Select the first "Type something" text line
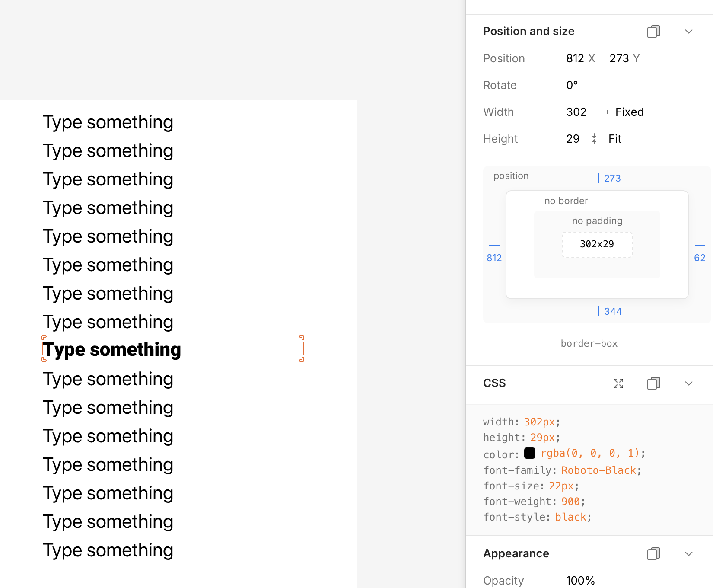The height and width of the screenshot is (588, 713). [x=108, y=122]
